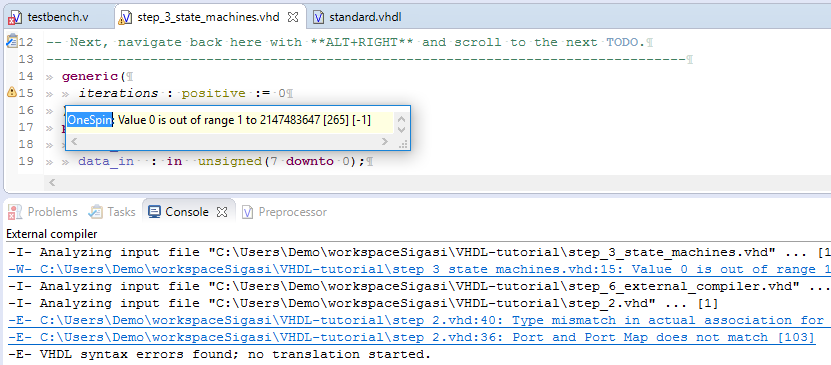
Task: Click the 'VHDL syntax errors found' console line
Action: pyautogui.click(x=219, y=354)
